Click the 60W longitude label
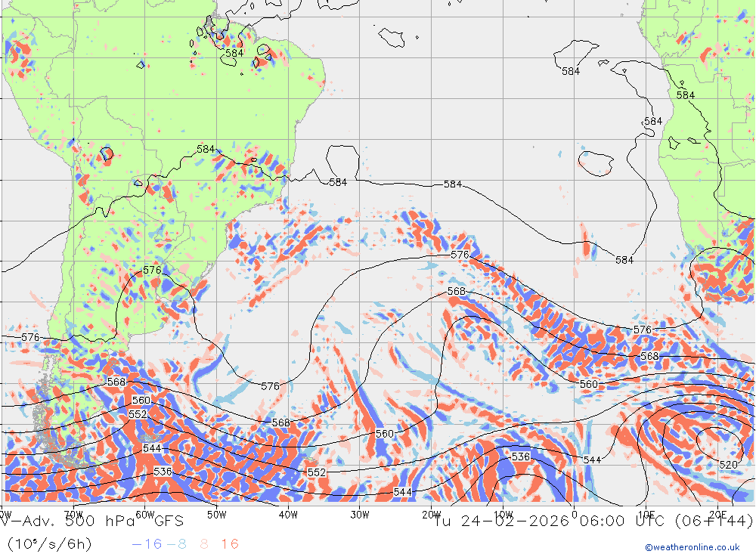 [145, 515]
